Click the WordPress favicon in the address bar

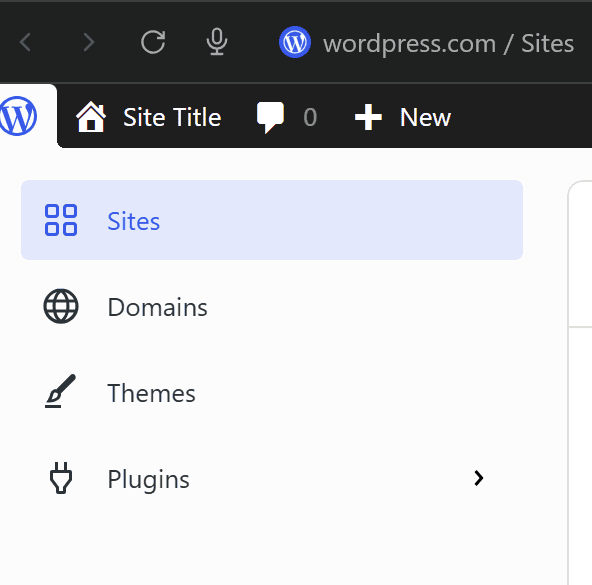[x=295, y=42]
